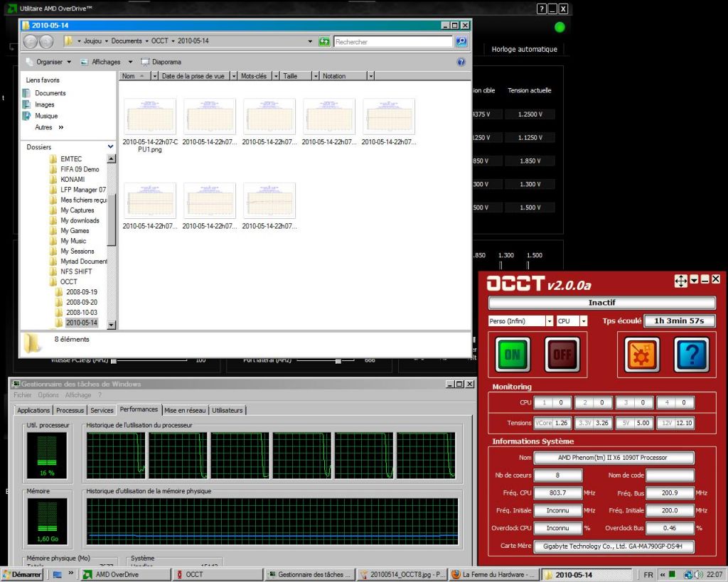Select 2008-09-19 subfolder
728x582 pixels.
coord(81,292)
